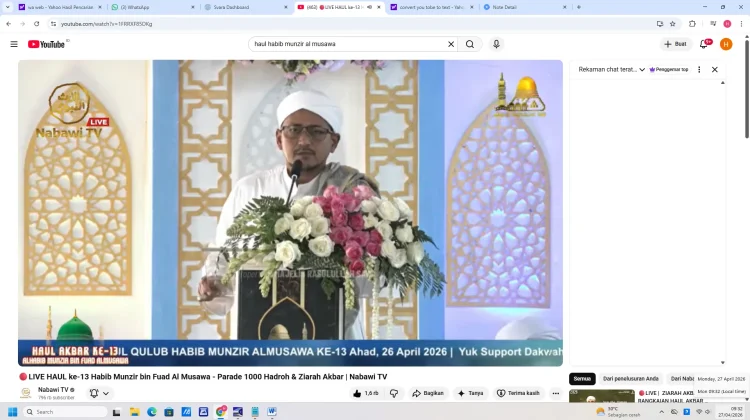Image resolution: width=750 pixels, height=420 pixels.
Task: Open Penggemar top badge in chat header
Action: [669, 69]
